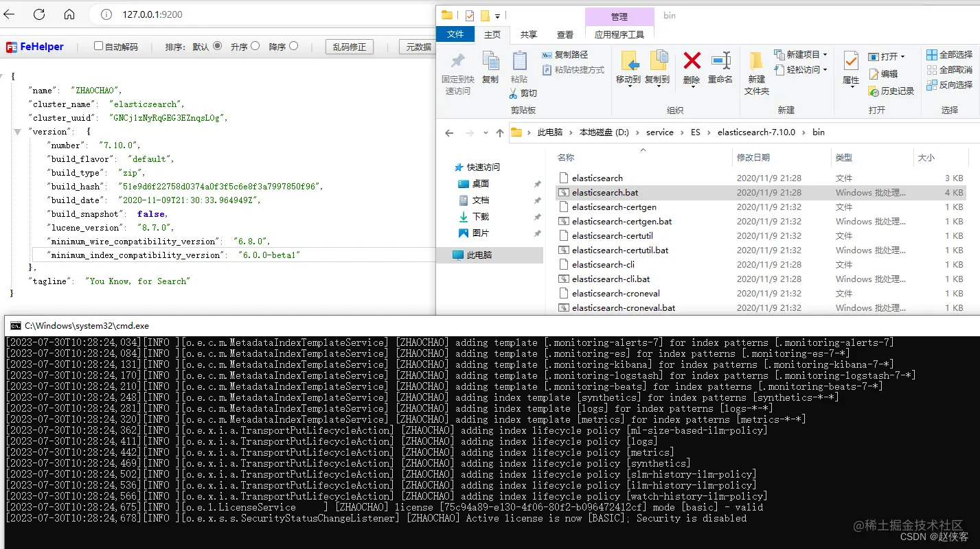
Task: Click the cmd.exe window title bar
Action: (x=492, y=326)
